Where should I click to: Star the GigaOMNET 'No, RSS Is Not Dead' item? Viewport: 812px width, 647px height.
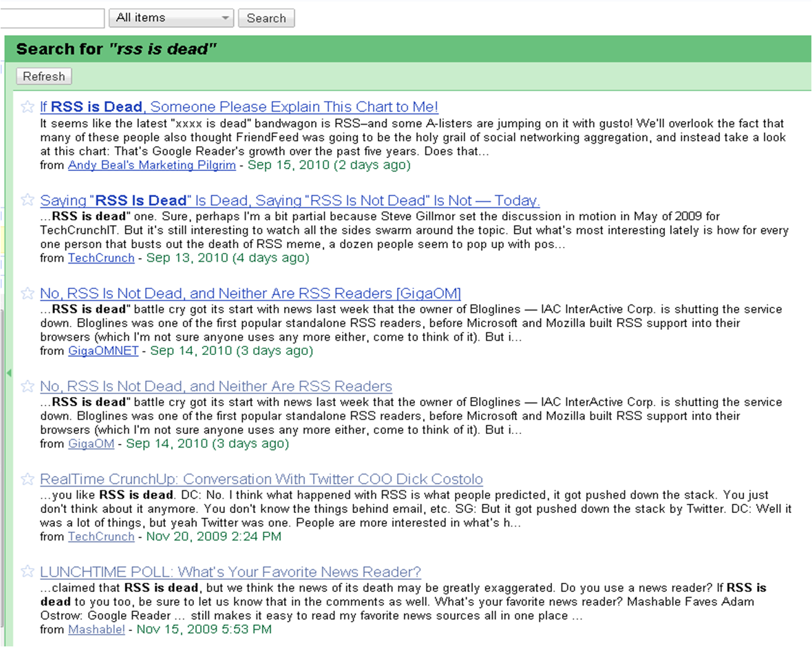[27, 293]
